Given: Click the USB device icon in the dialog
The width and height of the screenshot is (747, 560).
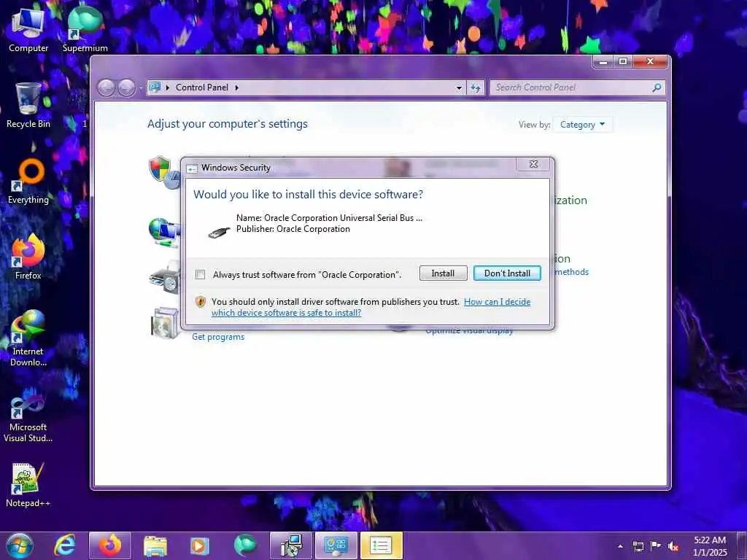Looking at the screenshot, I should point(220,231).
